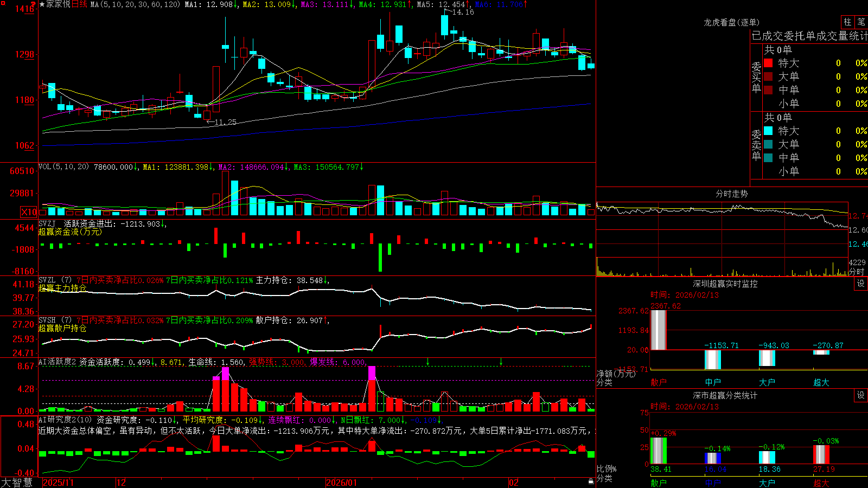Click the 散户 2367.62 bar in realtime monitor
This screenshot has height=488, width=868.
point(659,330)
